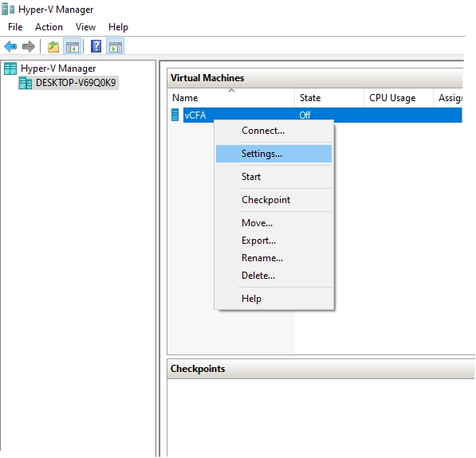This screenshot has width=476, height=458.
Task: Open the View menu in the menu bar
Action: pos(85,27)
